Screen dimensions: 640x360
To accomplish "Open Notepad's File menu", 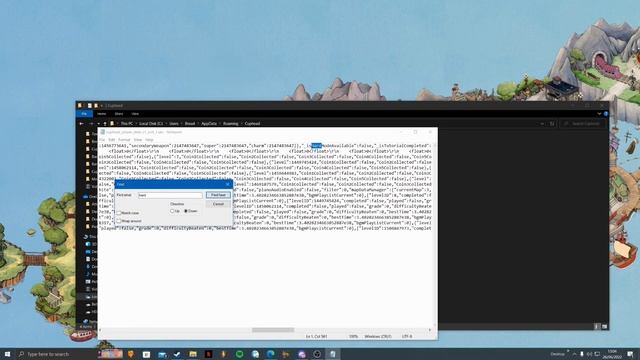I will point(102,140).
